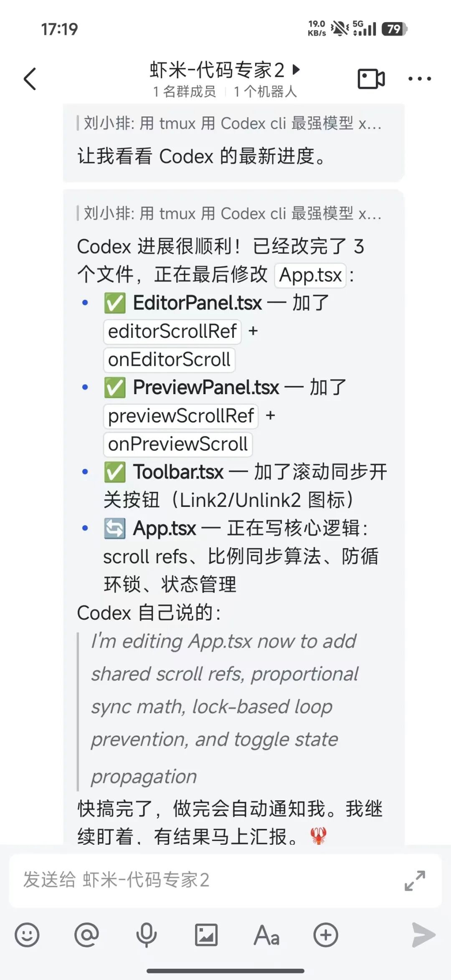
Task: Expand group title 虾米-代码专家2 arrow
Action: point(296,69)
